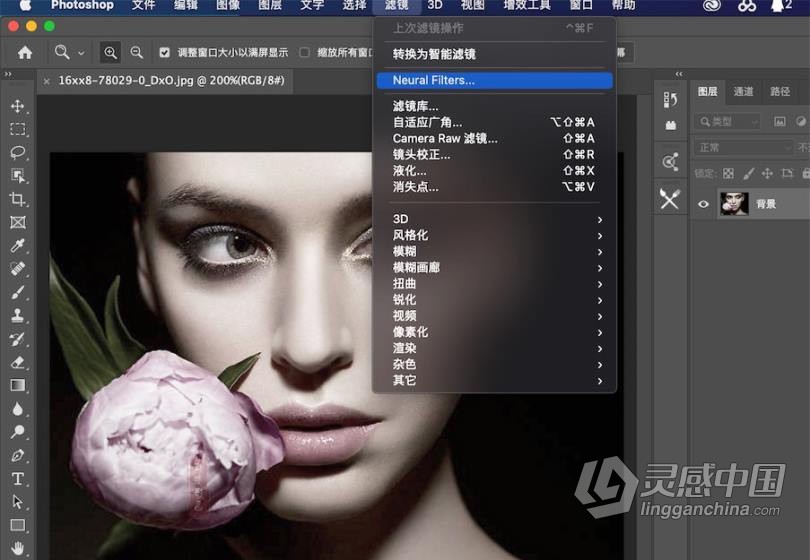810x560 pixels.
Task: Select the Dodge tool
Action: (x=18, y=432)
